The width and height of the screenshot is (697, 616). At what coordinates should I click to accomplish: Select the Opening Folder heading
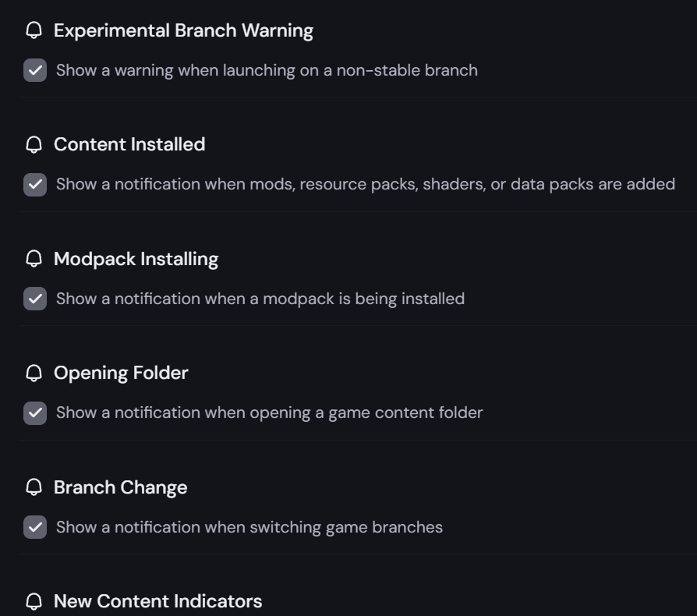coord(121,373)
